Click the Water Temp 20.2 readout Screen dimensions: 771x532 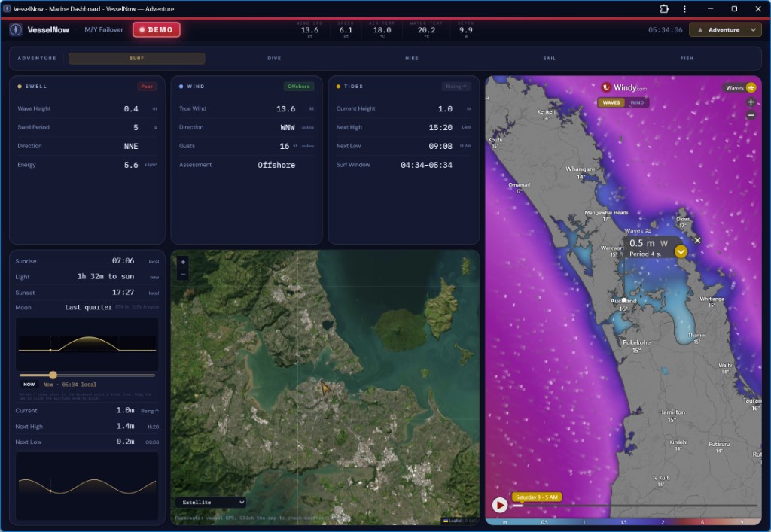pos(426,29)
